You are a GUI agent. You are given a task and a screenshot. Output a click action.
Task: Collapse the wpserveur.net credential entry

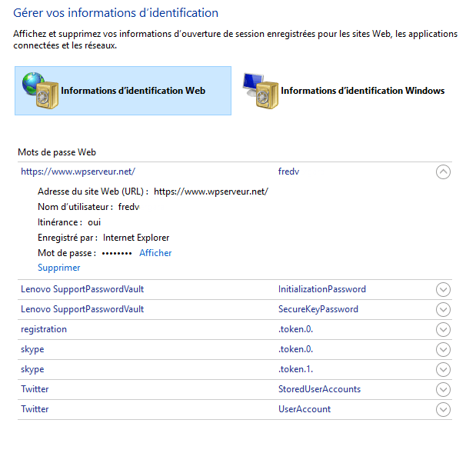point(443,172)
